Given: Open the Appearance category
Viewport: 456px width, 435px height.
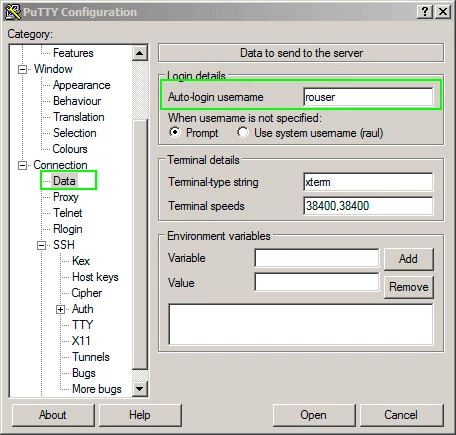Looking at the screenshot, I should [82, 85].
